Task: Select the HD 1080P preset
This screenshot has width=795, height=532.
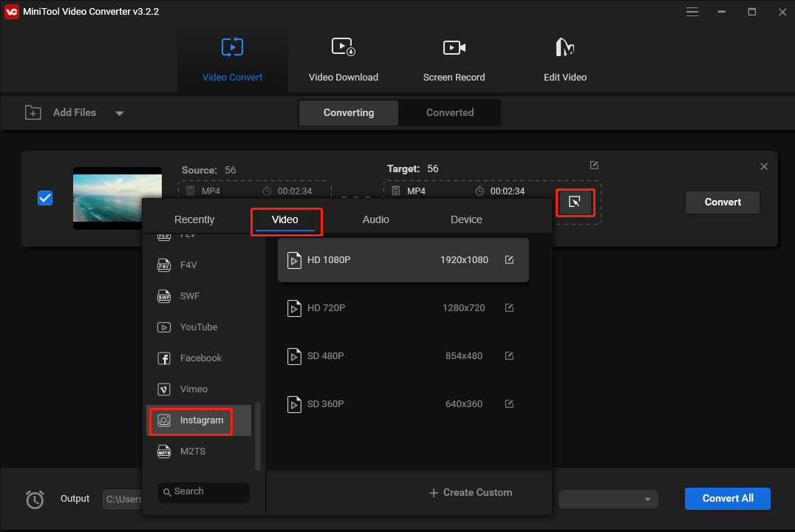Action: tap(403, 260)
